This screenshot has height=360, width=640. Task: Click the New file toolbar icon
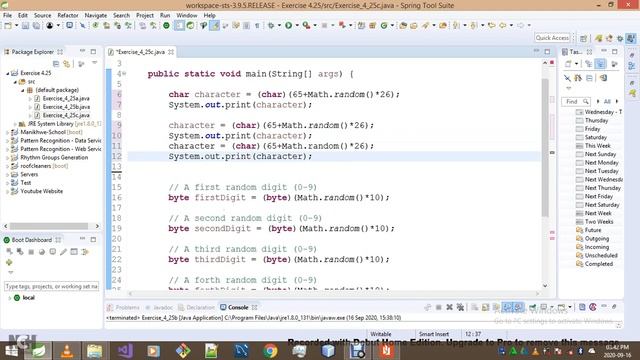(7, 25)
